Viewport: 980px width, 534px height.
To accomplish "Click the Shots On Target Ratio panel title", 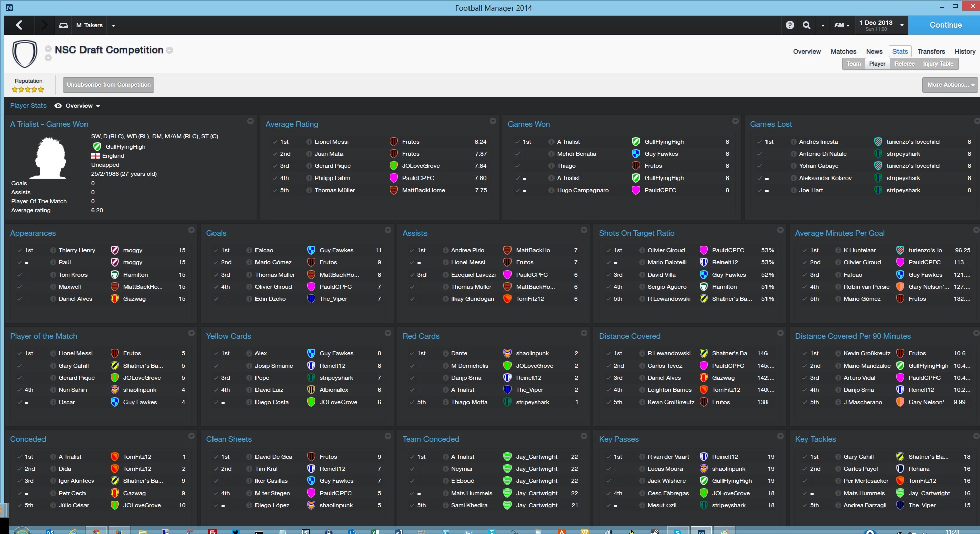I will [x=636, y=233].
